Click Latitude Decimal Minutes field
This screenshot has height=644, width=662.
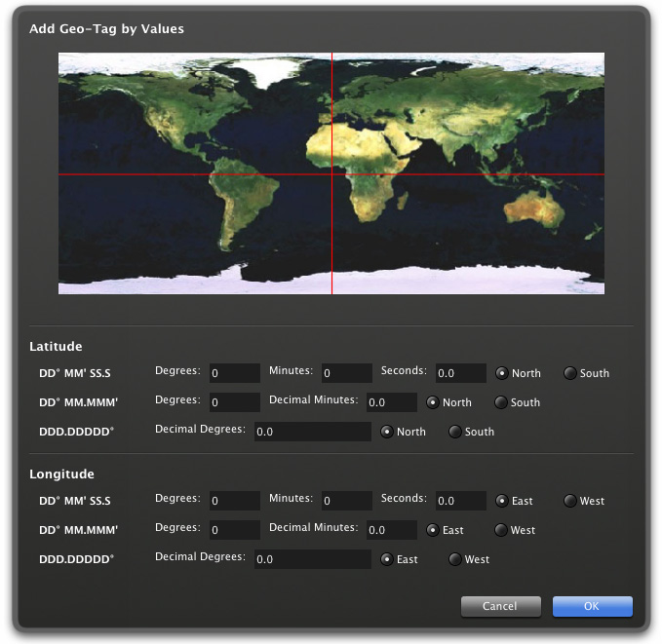(391, 402)
